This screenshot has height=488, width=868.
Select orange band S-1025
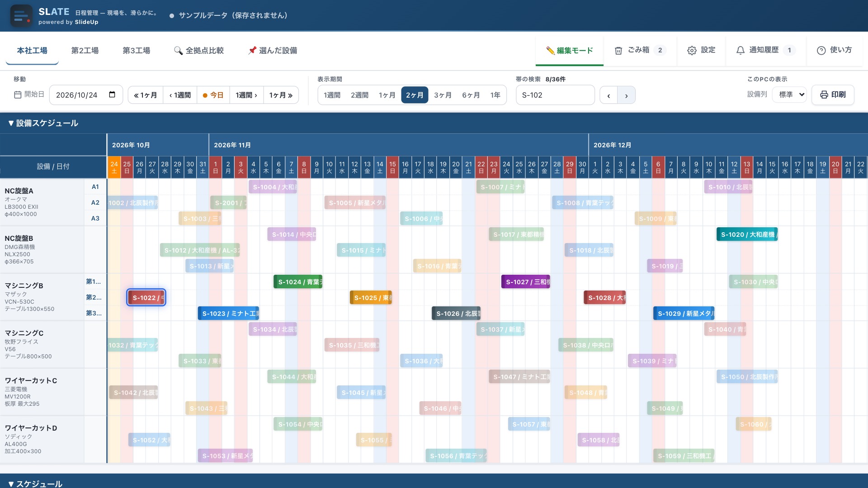pos(371,298)
